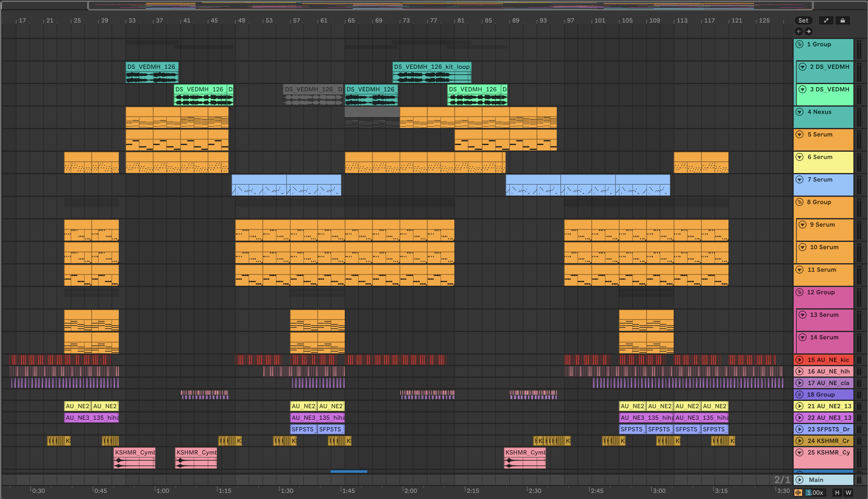Select the 1.00x zoom field

pos(815,493)
